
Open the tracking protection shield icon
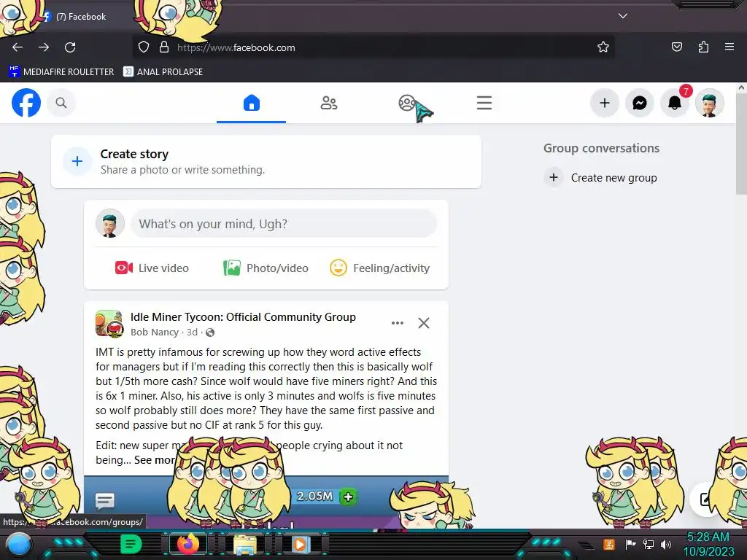144,47
